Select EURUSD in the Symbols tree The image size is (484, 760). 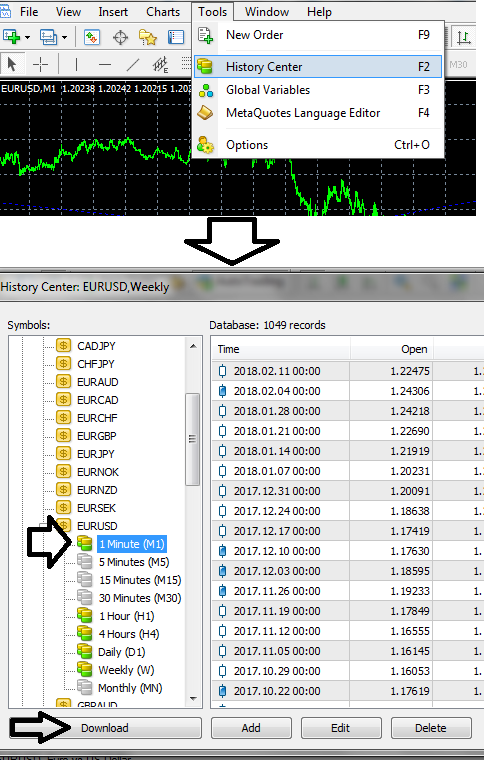click(97, 526)
